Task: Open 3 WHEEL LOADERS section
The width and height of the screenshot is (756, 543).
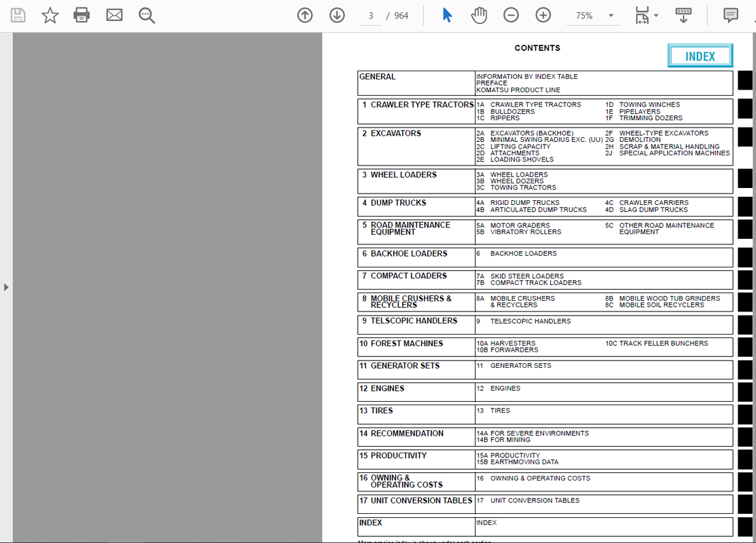Action: point(399,175)
